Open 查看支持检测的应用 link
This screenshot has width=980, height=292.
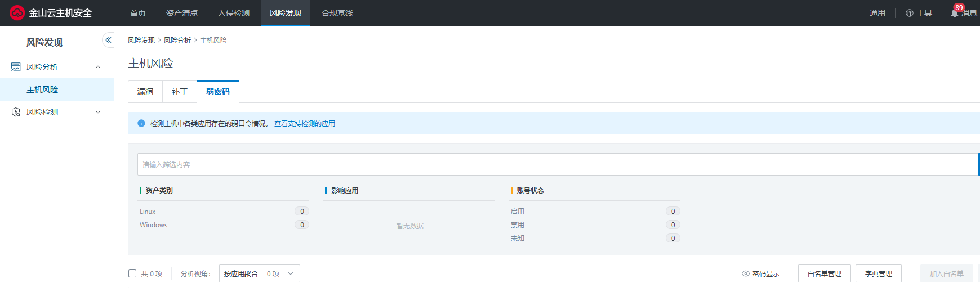coord(304,123)
